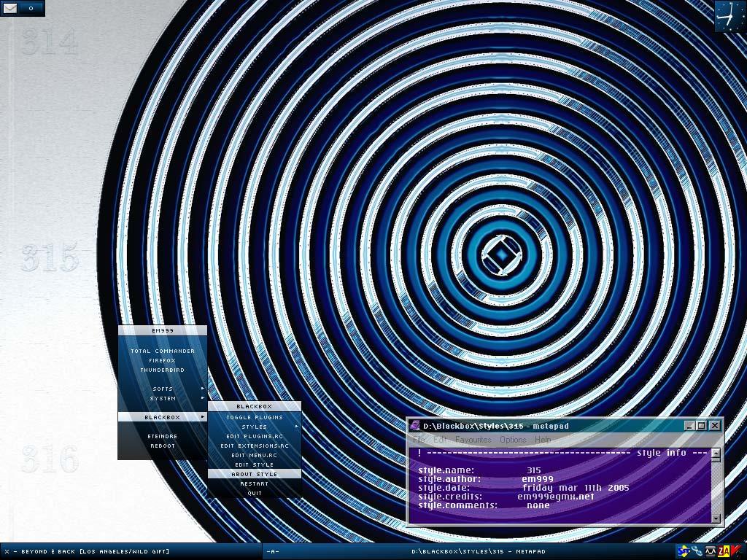Open the Favourites menu in metapad
This screenshot has height=560, width=747.
click(x=473, y=440)
